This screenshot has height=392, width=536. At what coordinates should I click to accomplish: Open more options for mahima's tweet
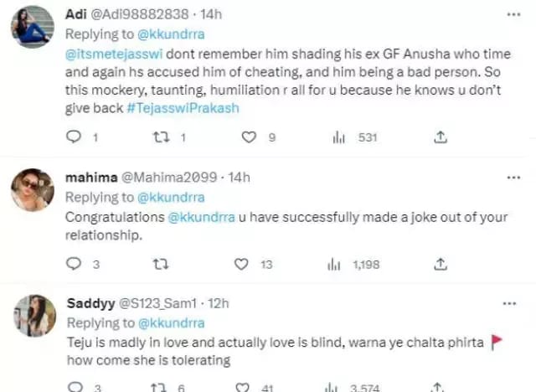point(513,177)
